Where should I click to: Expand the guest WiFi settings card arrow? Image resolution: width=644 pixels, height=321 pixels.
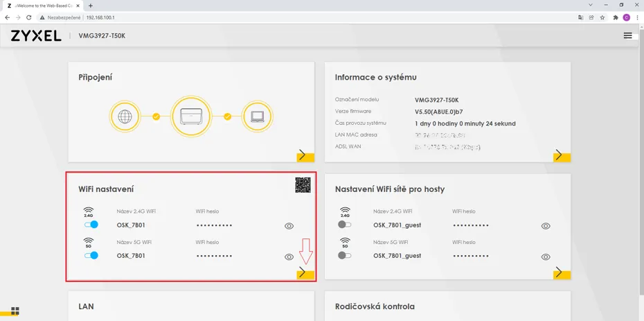(x=562, y=273)
